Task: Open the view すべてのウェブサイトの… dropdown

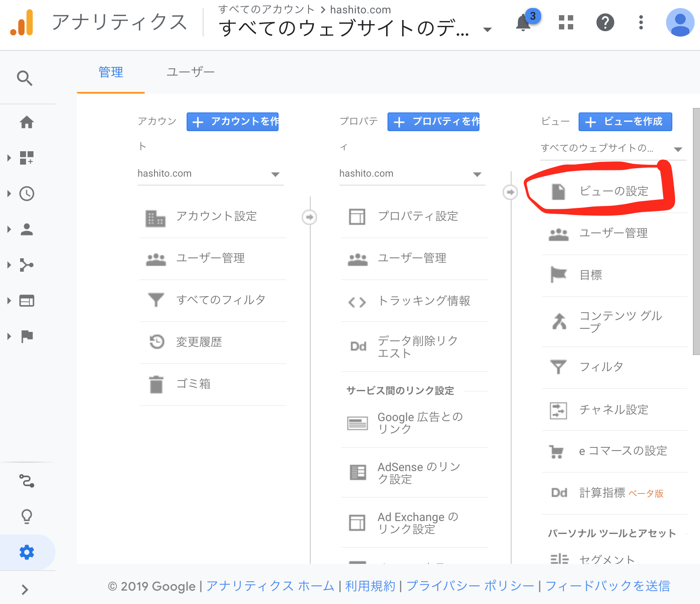Action: click(613, 149)
